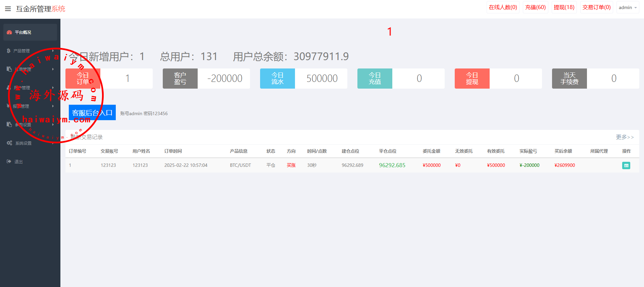Image resolution: width=644 pixels, height=287 pixels.
Task: Open 充值(60) pending recharge notifications
Action: point(535,7)
